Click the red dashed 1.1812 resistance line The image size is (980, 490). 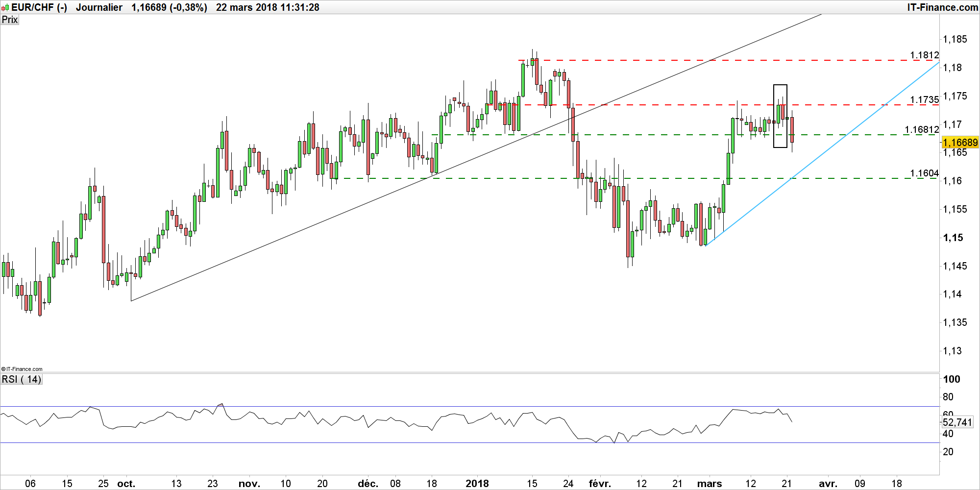click(729, 60)
